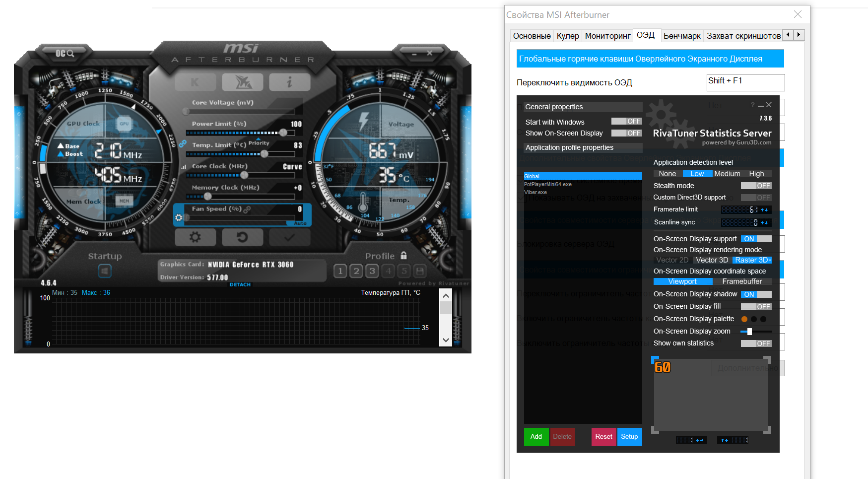
Task: Click the green Add button
Action: click(x=536, y=437)
